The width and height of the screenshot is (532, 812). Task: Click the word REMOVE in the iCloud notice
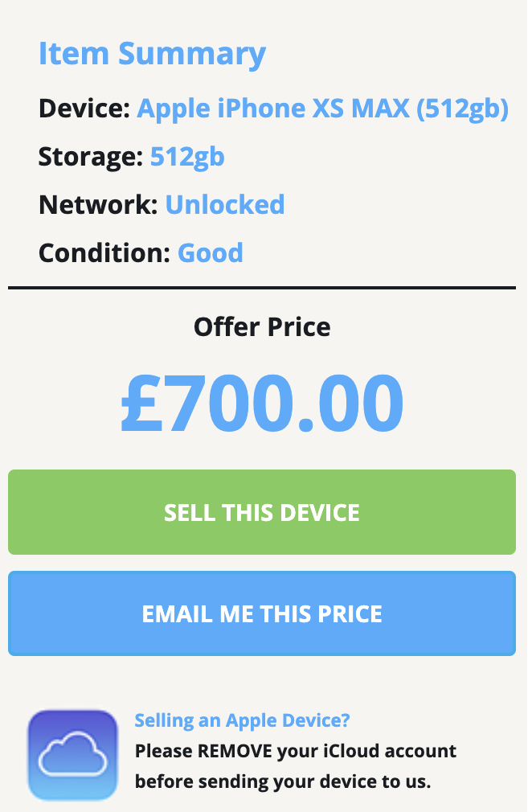(235, 751)
